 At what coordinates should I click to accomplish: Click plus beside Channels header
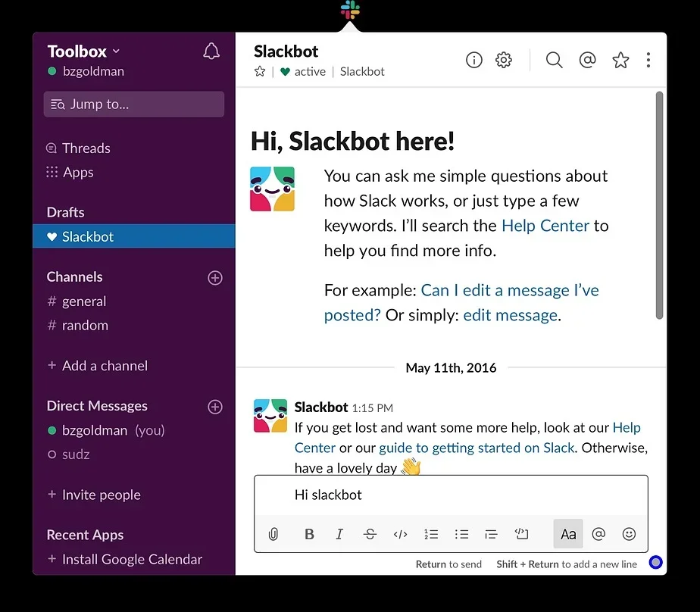(x=215, y=278)
